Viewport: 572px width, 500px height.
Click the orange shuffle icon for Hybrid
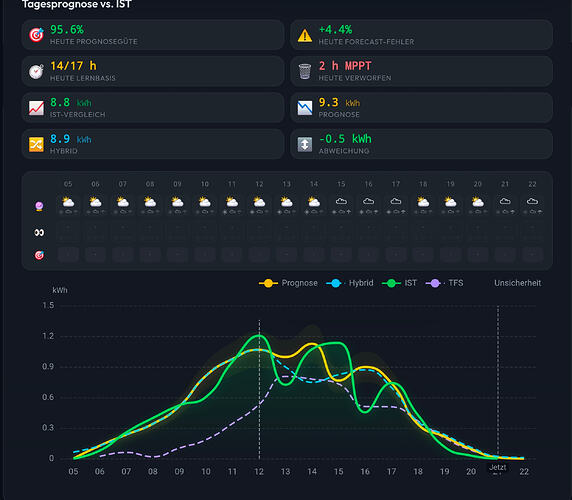coord(36,144)
